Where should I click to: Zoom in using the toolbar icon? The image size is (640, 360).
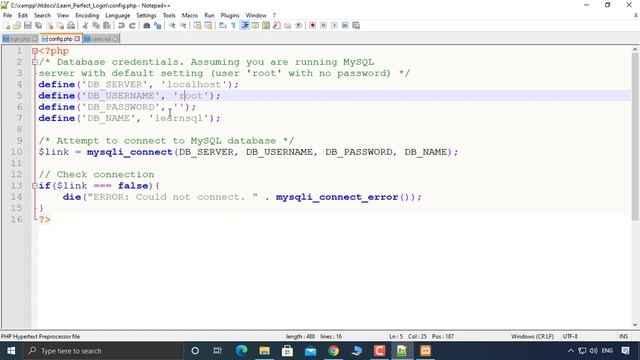pyautogui.click(x=172, y=25)
